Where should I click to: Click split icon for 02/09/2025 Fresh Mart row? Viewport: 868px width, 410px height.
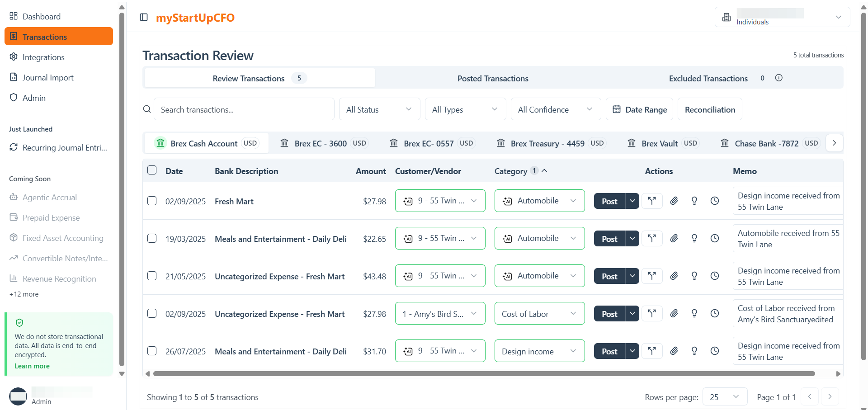(651, 201)
